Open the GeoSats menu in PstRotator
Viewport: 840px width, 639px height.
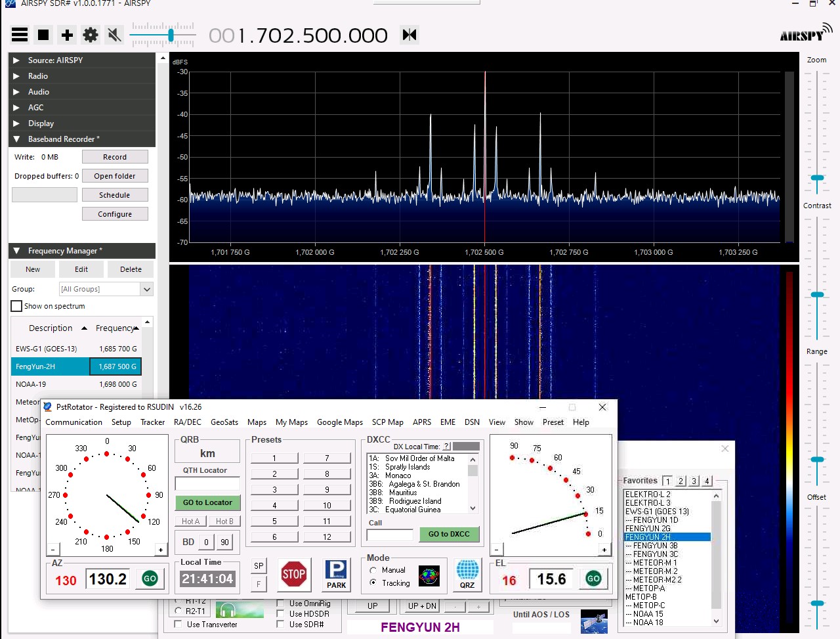[224, 422]
